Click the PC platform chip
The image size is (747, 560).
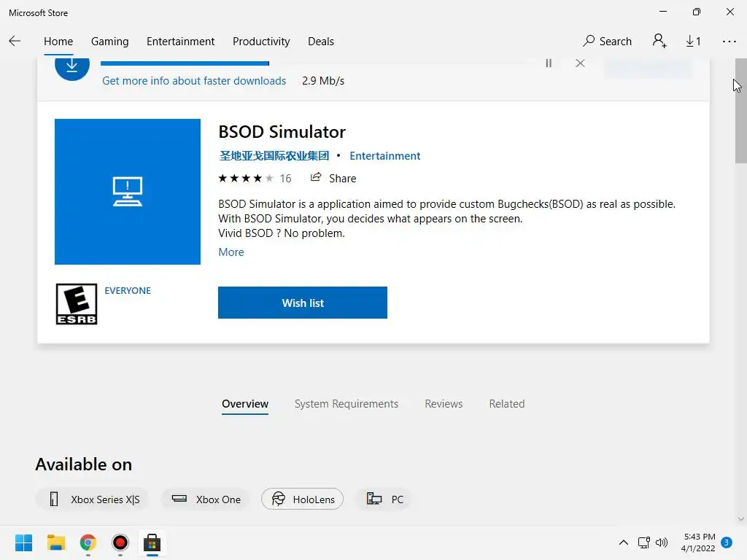click(384, 499)
